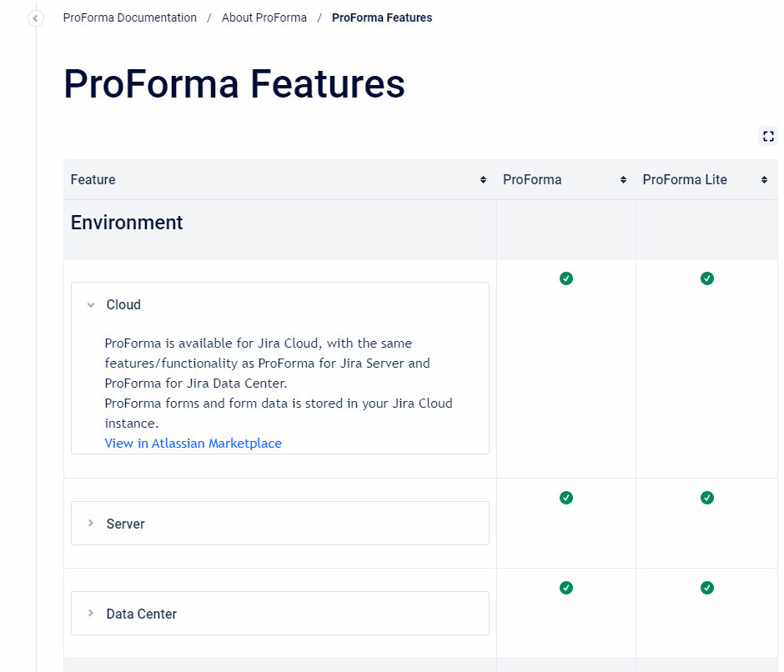Viewport: 784px width, 672px height.
Task: Click the Environment section heading
Action: click(x=127, y=223)
